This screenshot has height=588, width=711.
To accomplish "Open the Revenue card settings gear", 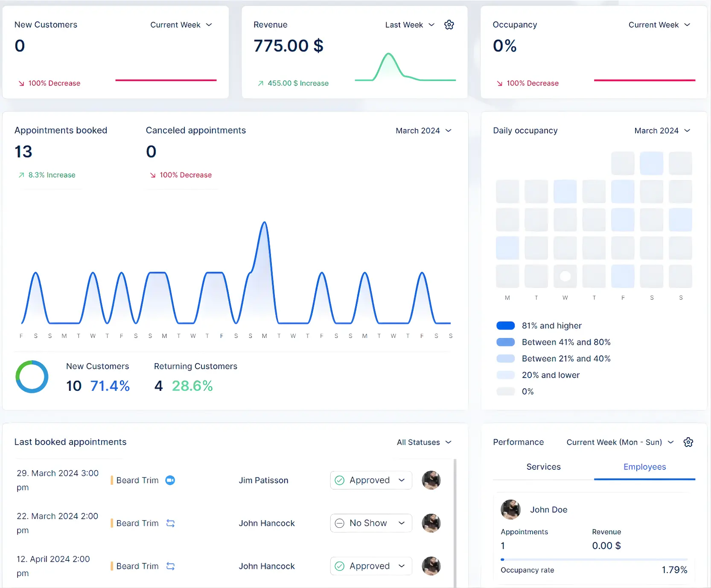I will pyautogui.click(x=449, y=25).
